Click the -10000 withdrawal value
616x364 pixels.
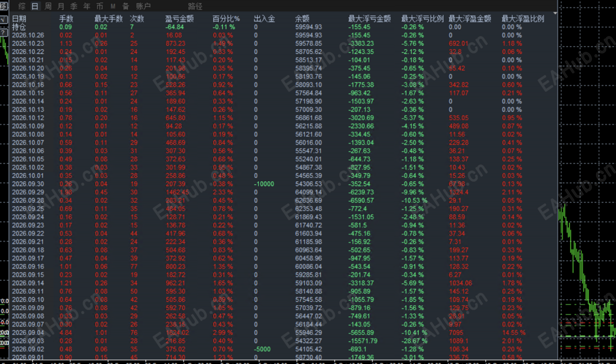(x=264, y=184)
